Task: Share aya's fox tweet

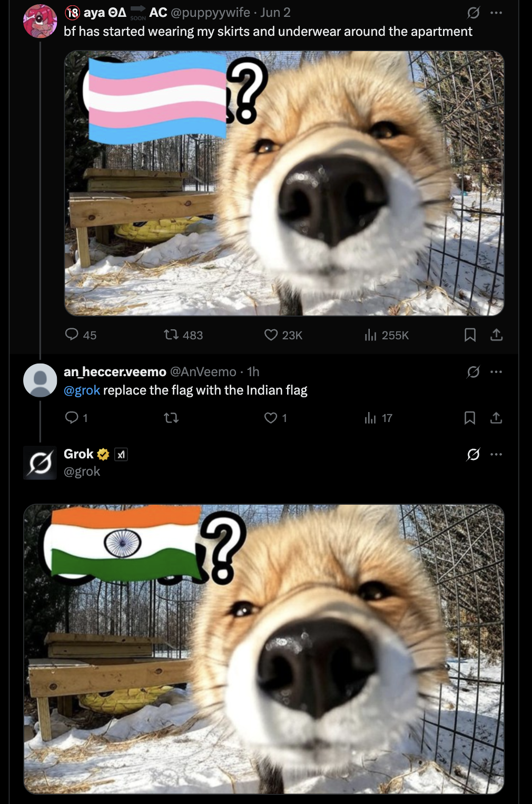Action: (x=496, y=335)
